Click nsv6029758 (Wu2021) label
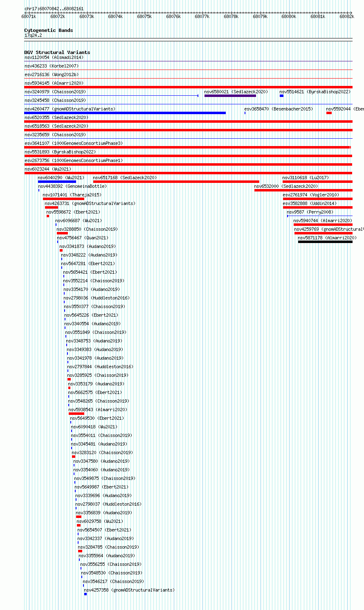Screen dimensions: 364x610 pos(100,521)
